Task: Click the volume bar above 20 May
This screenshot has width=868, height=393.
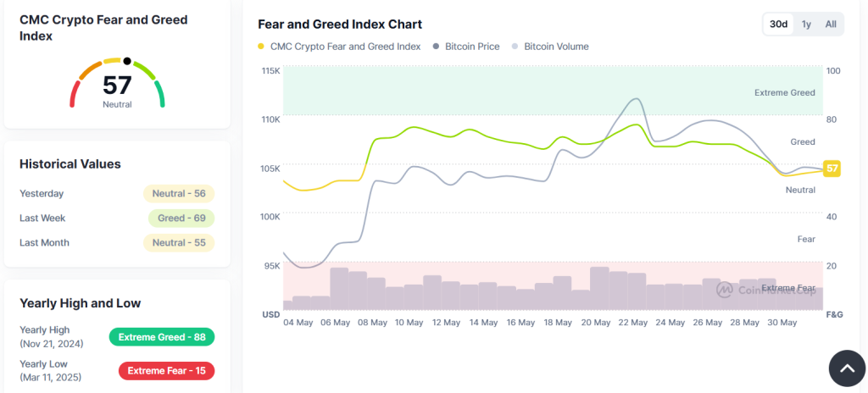Action: tap(599, 288)
